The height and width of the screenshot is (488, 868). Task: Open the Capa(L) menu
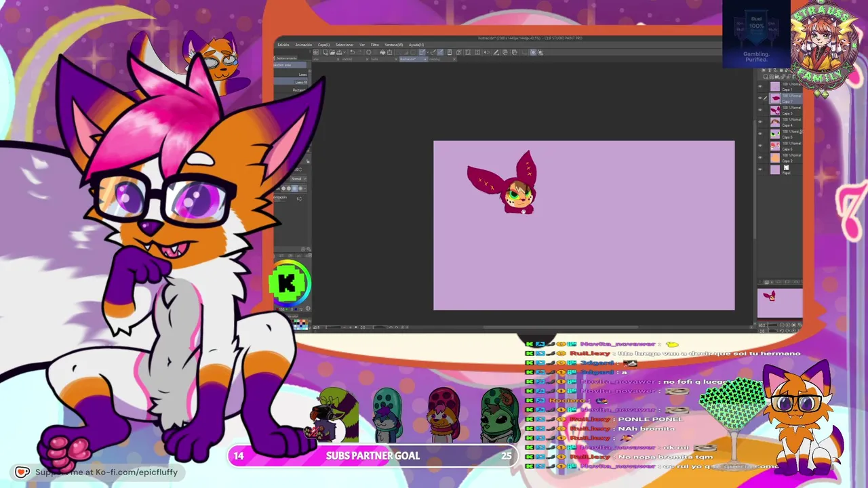pyautogui.click(x=324, y=45)
